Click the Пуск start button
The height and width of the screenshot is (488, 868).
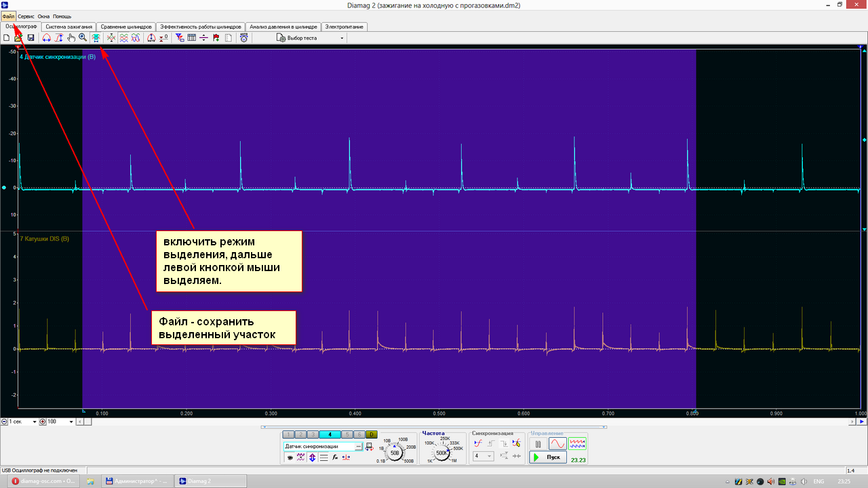point(548,457)
